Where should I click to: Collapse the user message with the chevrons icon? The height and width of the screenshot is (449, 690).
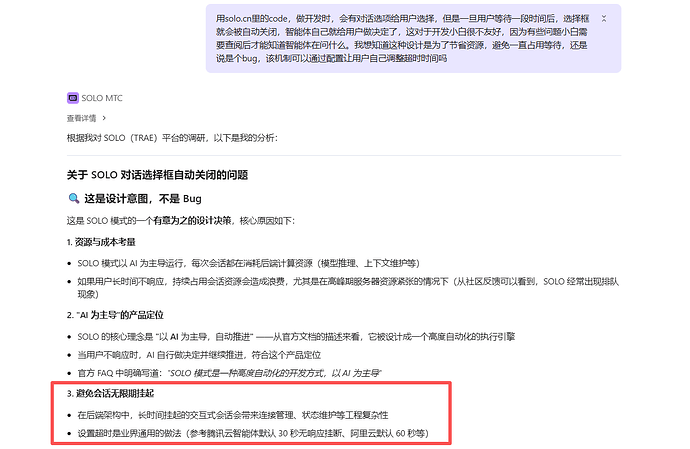604,18
